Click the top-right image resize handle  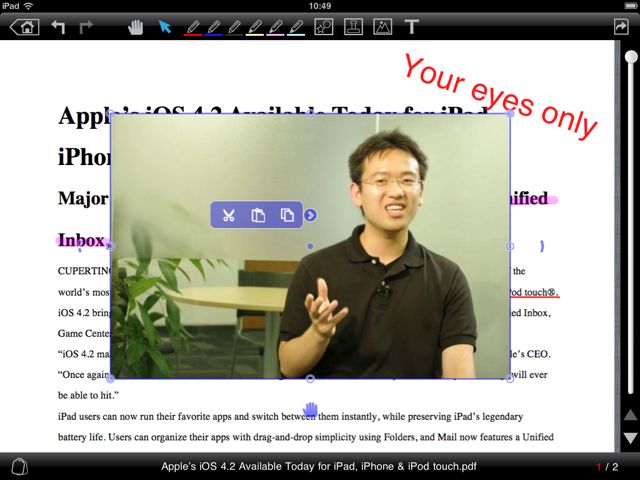coord(510,114)
